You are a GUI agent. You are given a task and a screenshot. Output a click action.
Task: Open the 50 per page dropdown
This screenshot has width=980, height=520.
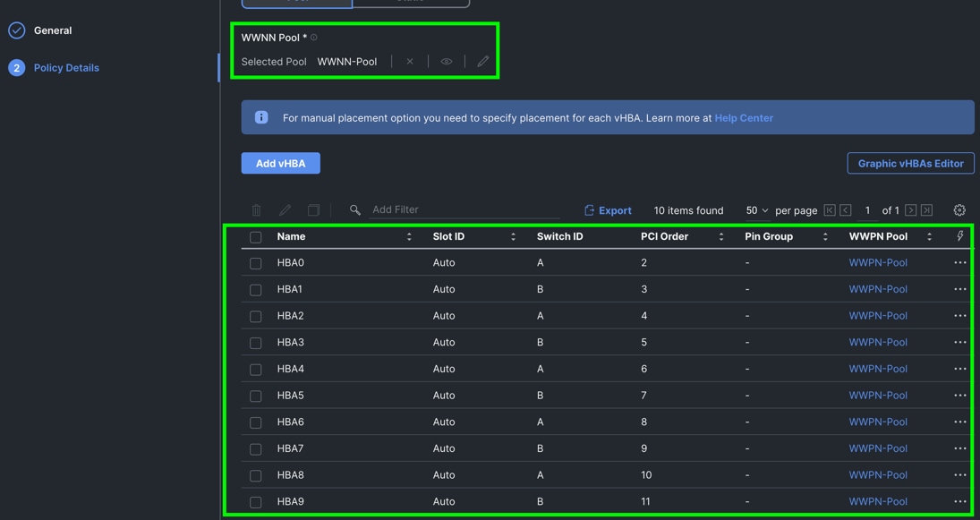click(756, 210)
